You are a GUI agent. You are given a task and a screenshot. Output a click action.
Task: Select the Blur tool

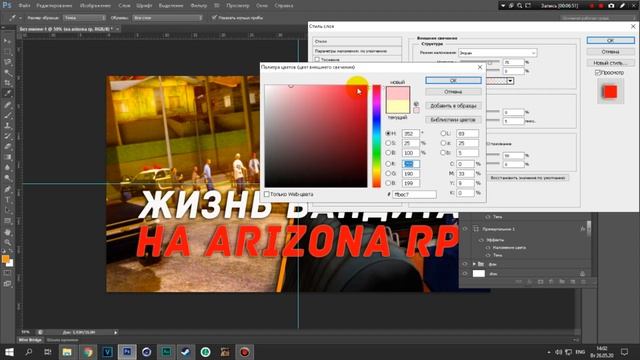(x=7, y=168)
